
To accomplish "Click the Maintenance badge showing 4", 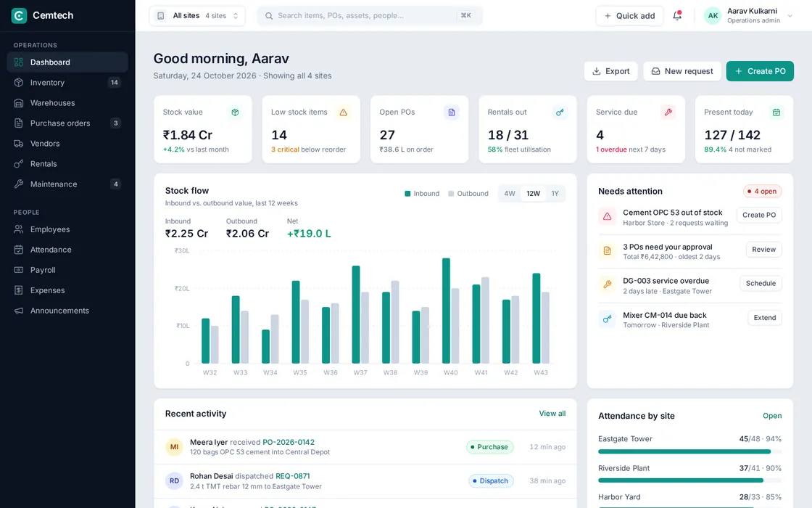I will click(115, 184).
